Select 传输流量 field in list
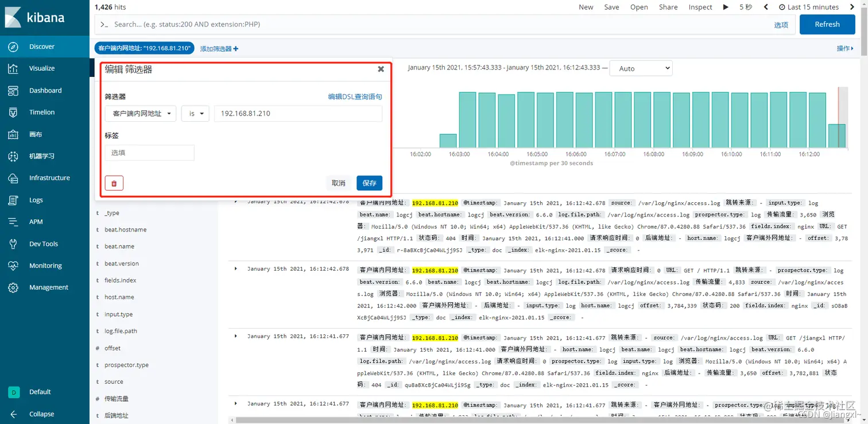This screenshot has width=868, height=424. pos(117,399)
